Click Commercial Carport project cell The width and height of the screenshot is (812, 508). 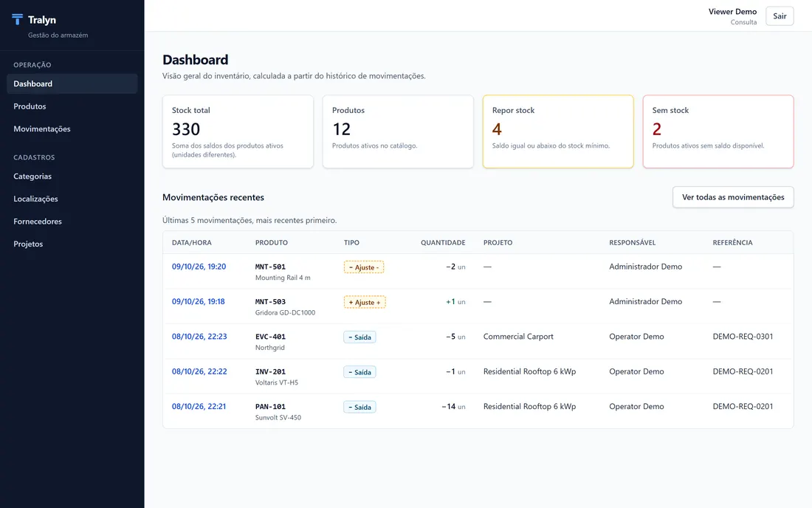(x=518, y=337)
